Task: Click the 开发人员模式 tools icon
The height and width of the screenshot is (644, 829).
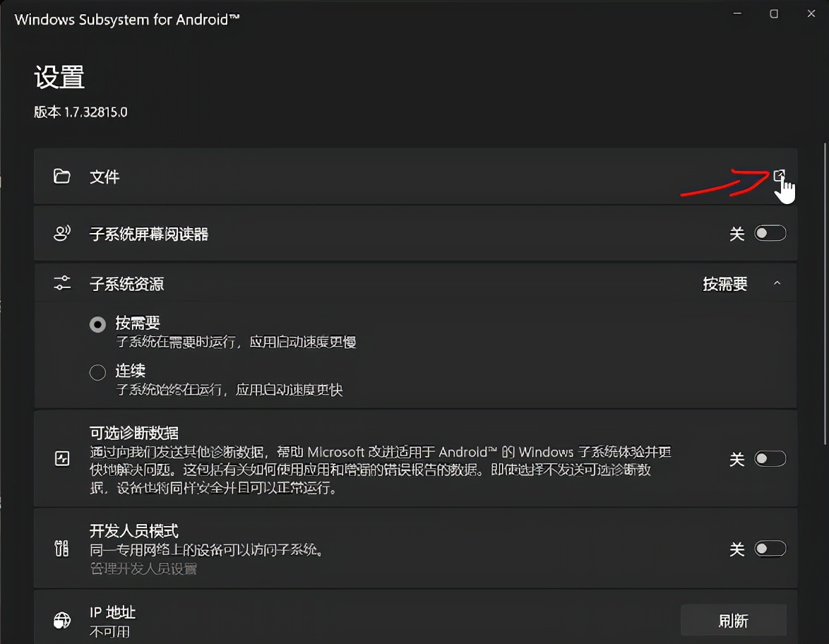Action: (x=62, y=548)
